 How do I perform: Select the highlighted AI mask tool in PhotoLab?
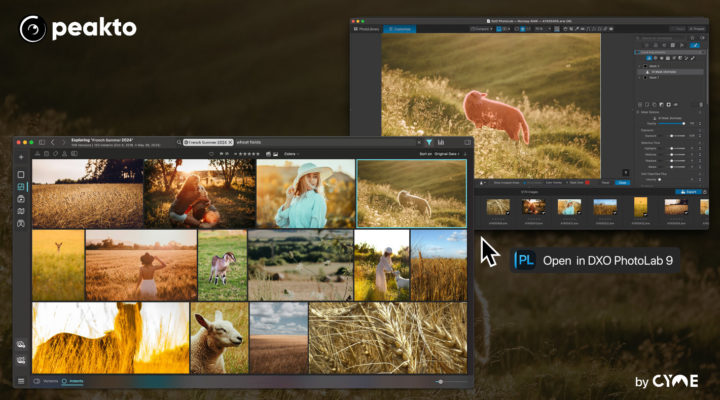(649, 58)
